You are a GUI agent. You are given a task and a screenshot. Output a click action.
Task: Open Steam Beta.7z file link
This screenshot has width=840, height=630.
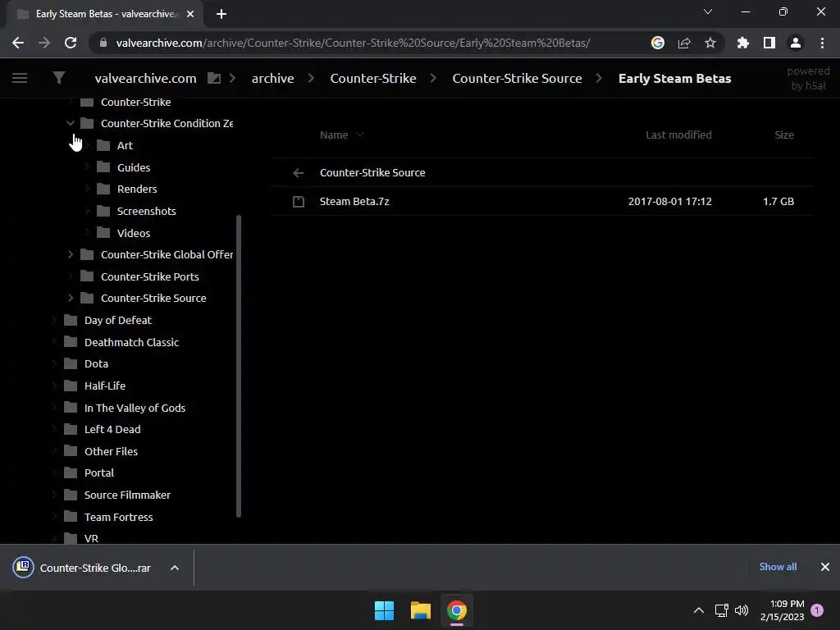point(354,202)
